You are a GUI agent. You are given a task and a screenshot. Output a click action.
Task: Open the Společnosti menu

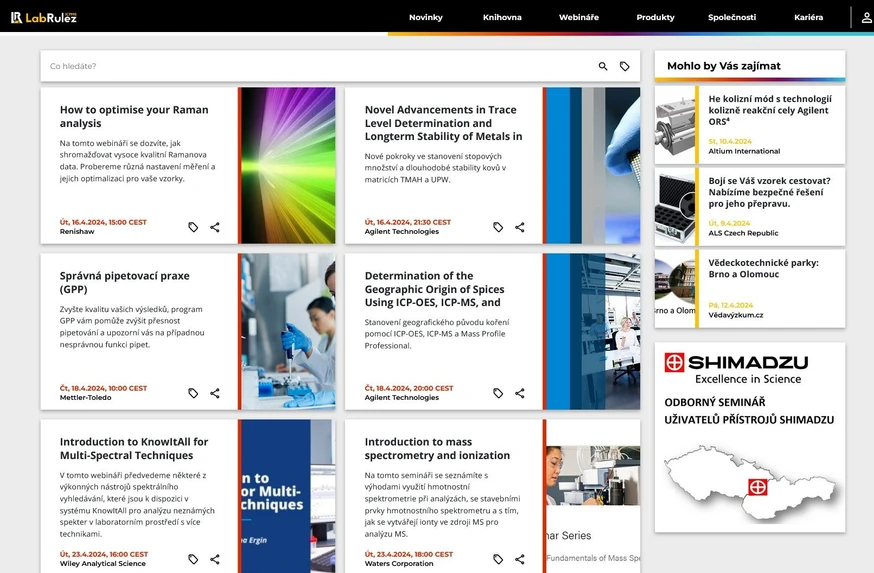coord(732,17)
